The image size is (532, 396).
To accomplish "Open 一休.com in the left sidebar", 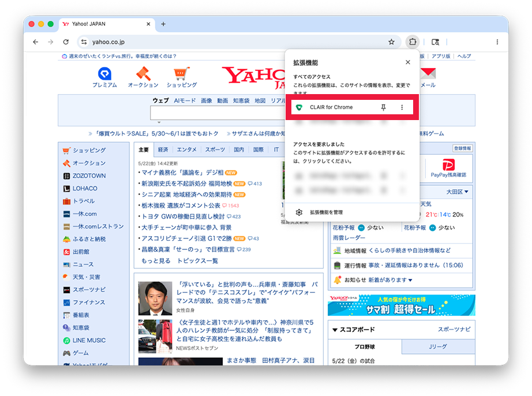I will [85, 214].
